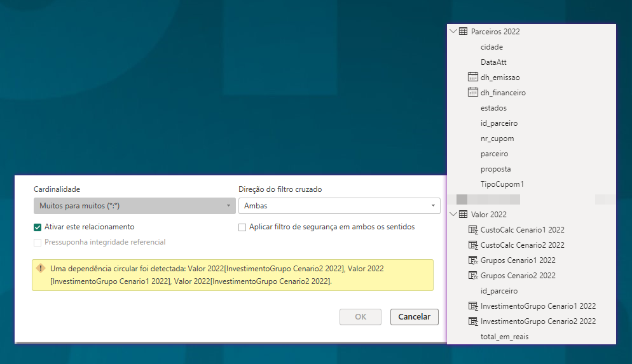Image resolution: width=632 pixels, height=364 pixels.
Task: Click the calculated column icon for CustoCalc Cenario2 2022
Action: click(473, 245)
